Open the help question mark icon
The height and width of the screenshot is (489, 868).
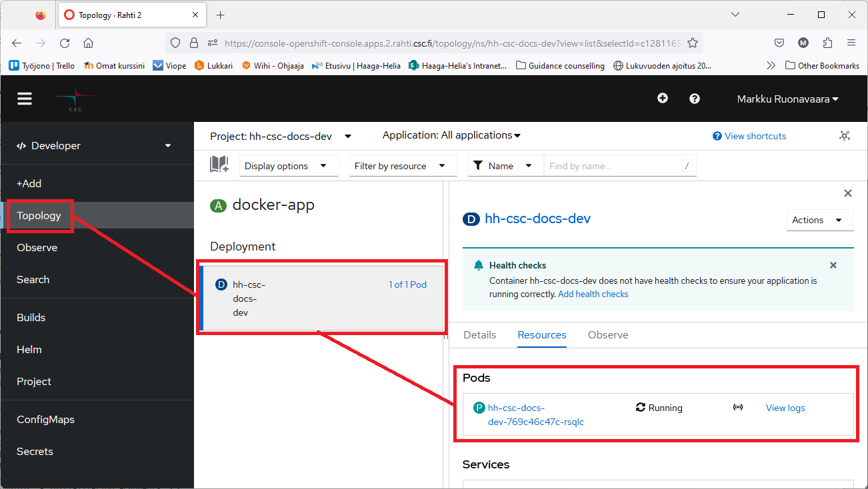(x=695, y=99)
